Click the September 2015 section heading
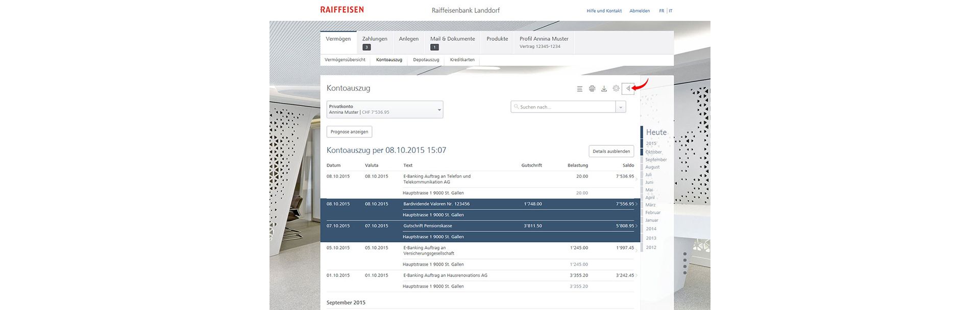This screenshot has width=980, height=310. tap(346, 302)
